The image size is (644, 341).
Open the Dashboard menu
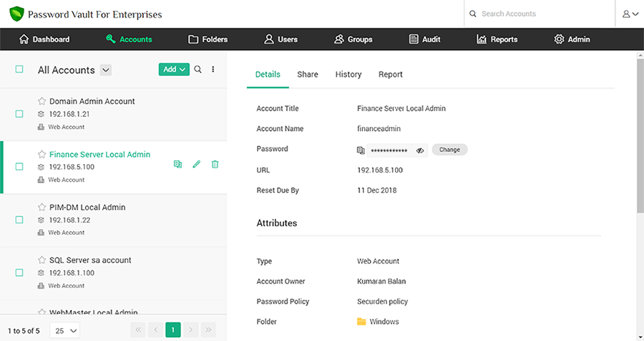click(44, 39)
